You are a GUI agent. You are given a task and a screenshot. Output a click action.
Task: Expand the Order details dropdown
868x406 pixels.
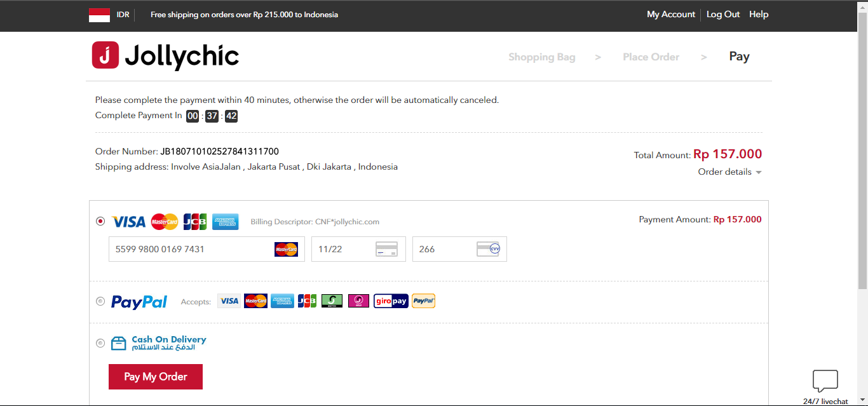pos(729,172)
